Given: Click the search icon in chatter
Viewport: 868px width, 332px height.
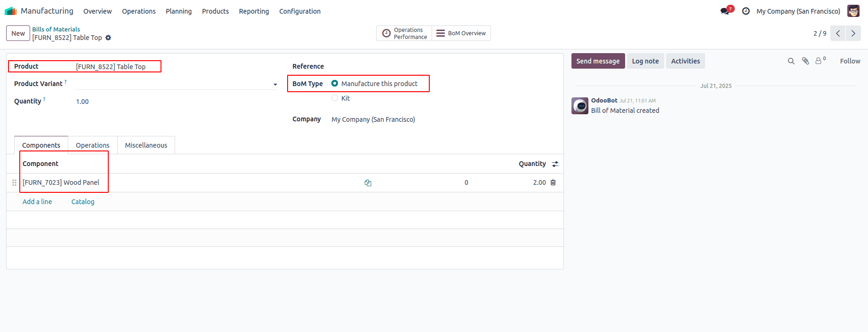Looking at the screenshot, I should [x=791, y=61].
